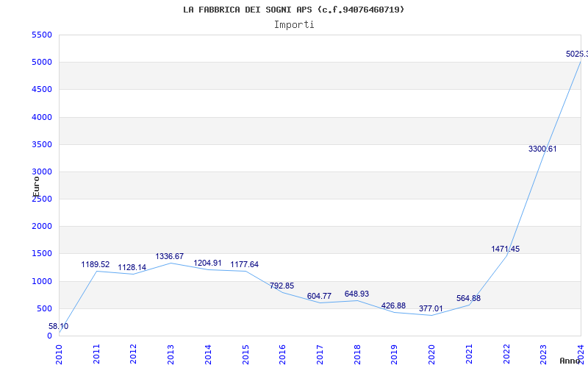Click the 2000 y-axis tick label
The height and width of the screenshot is (368, 588).
pyautogui.click(x=42, y=226)
